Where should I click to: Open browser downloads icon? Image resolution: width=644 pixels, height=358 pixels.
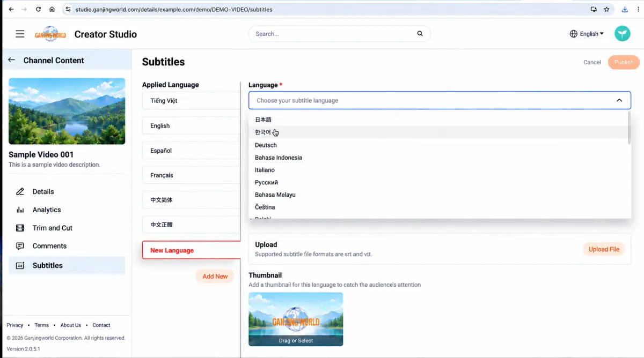click(625, 9)
